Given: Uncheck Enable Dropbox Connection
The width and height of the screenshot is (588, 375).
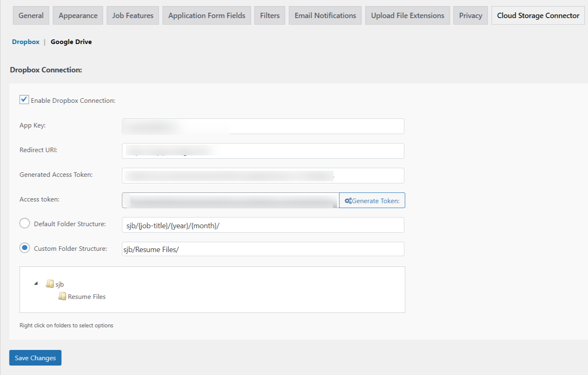Looking at the screenshot, I should 24,99.
